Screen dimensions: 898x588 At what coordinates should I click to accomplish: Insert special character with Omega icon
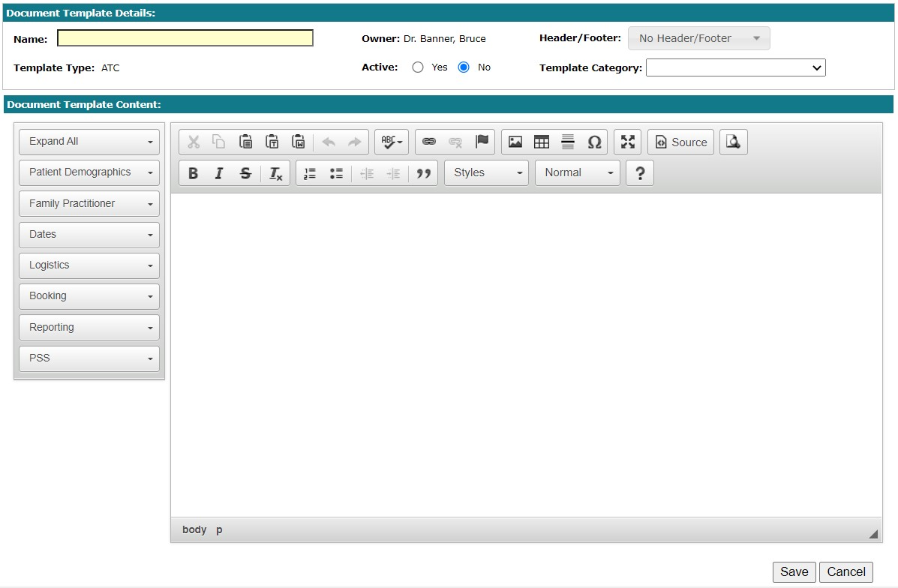click(x=594, y=142)
